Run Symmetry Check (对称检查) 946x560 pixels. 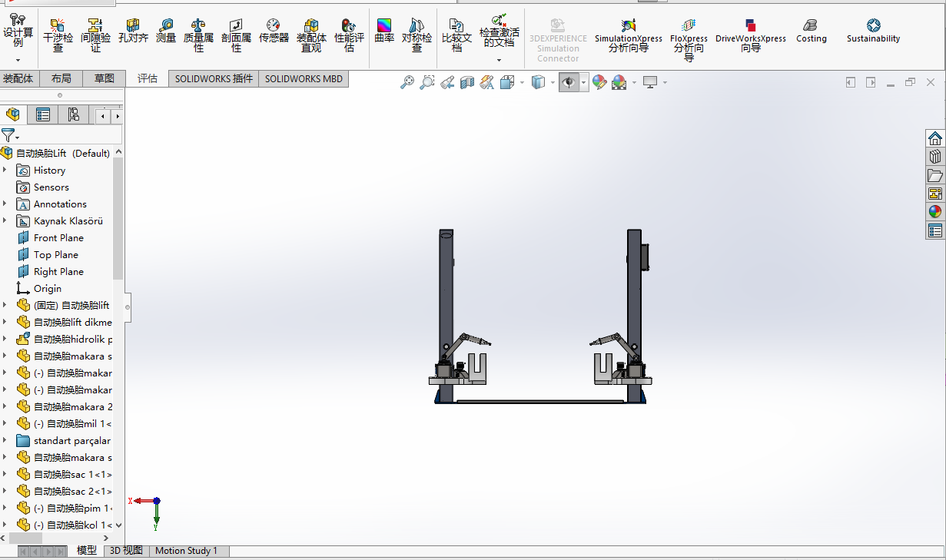point(417,35)
